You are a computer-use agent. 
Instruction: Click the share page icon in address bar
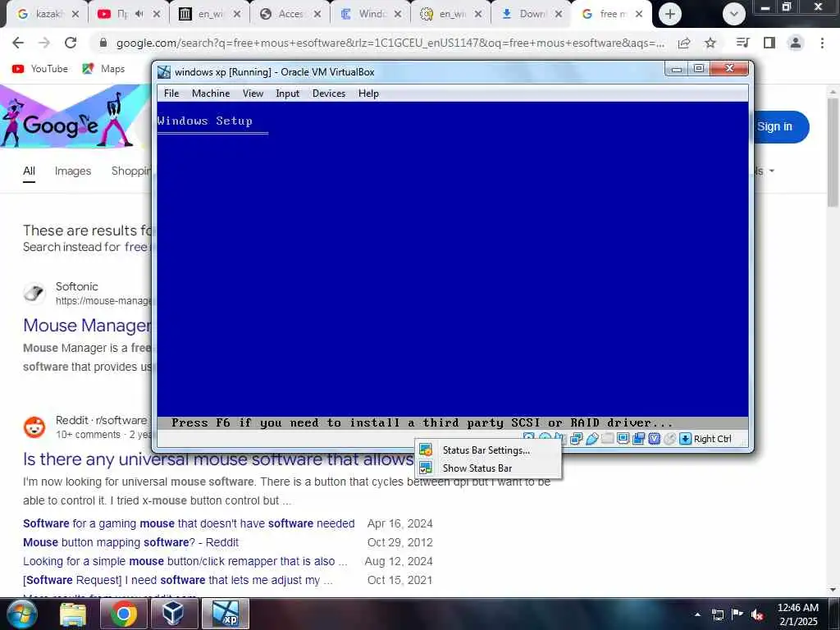pos(684,43)
